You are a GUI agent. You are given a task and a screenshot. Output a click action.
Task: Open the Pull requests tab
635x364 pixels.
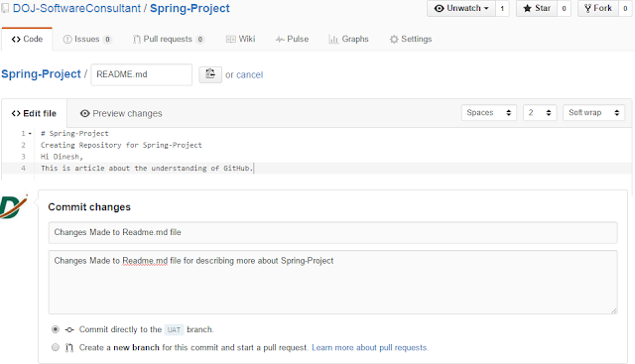(x=169, y=39)
